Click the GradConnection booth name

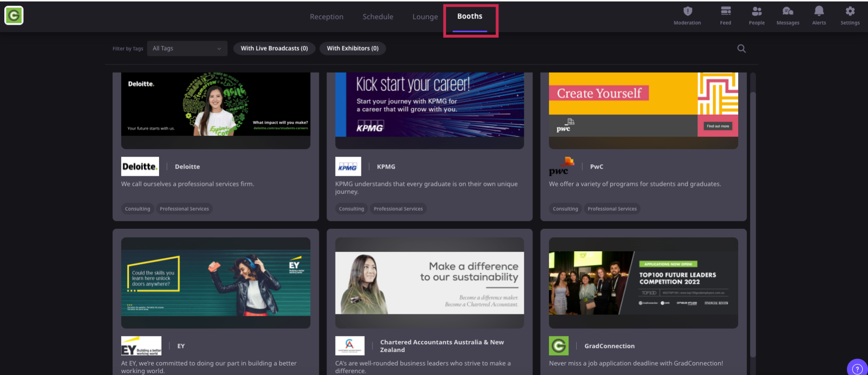(609, 346)
